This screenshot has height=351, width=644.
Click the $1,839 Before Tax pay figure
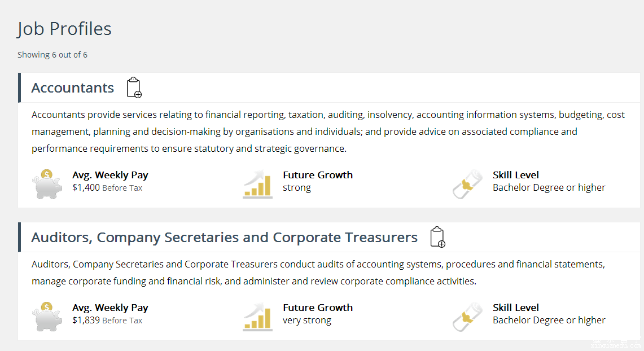pos(107,321)
